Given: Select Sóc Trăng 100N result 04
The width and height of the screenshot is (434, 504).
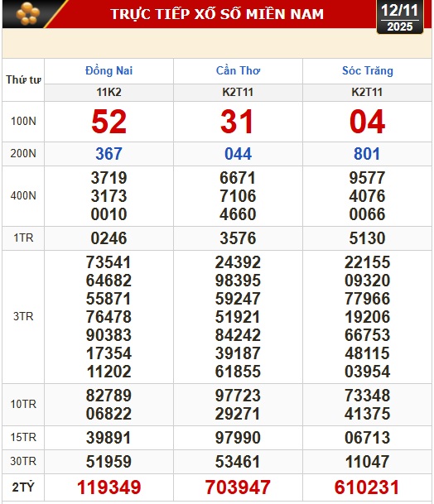Looking at the screenshot, I should pos(367,122).
